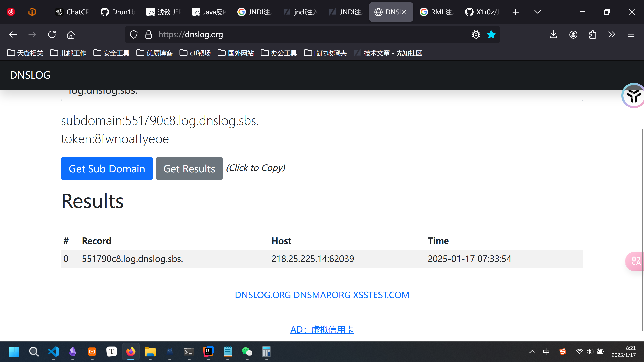Open the browser home page icon
The height and width of the screenshot is (362, 644).
click(x=71, y=34)
